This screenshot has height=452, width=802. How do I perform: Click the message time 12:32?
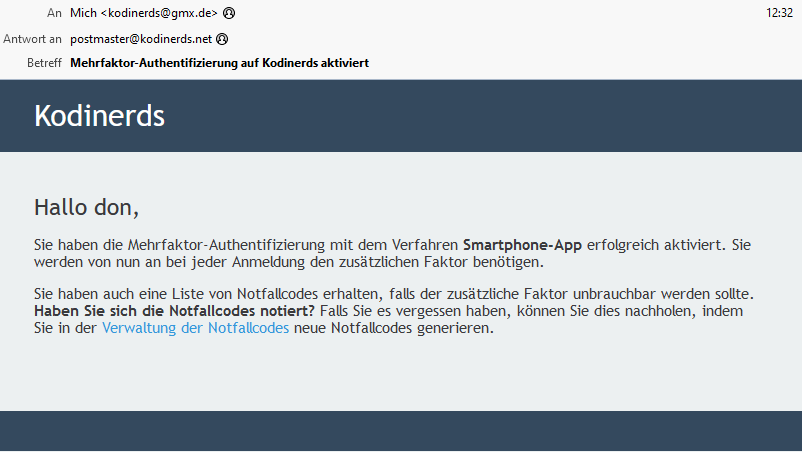coord(779,13)
